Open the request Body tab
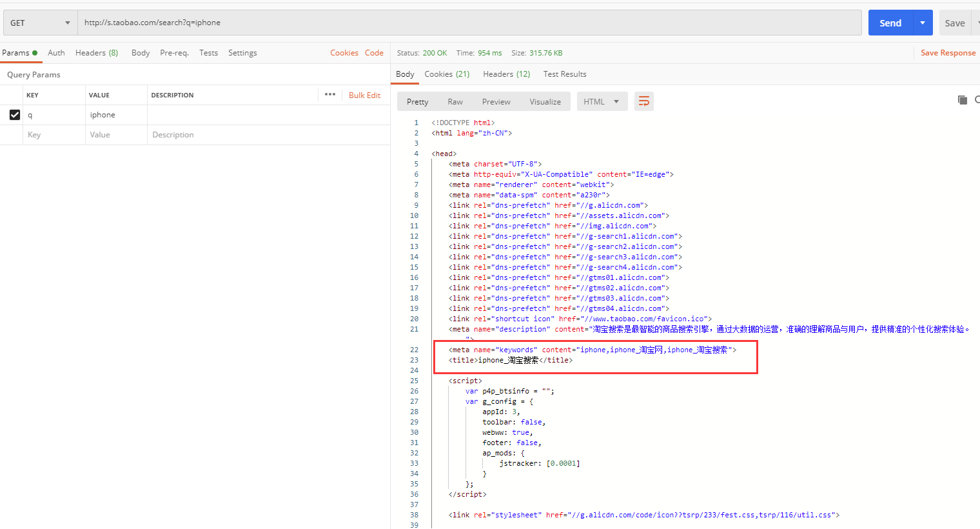This screenshot has height=529, width=980. pyautogui.click(x=141, y=53)
